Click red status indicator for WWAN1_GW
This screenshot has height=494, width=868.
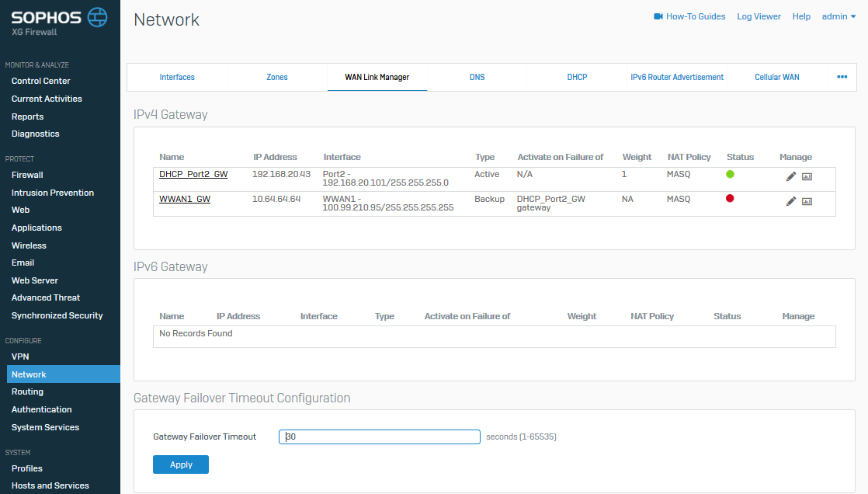pos(730,199)
